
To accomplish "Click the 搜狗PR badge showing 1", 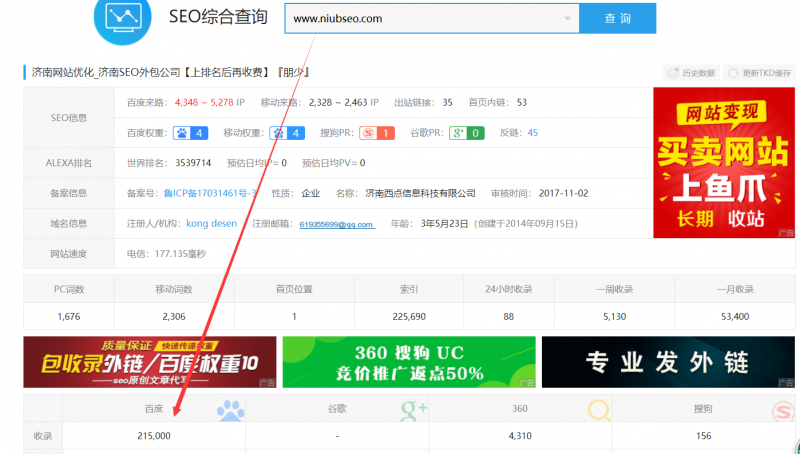I will [377, 133].
